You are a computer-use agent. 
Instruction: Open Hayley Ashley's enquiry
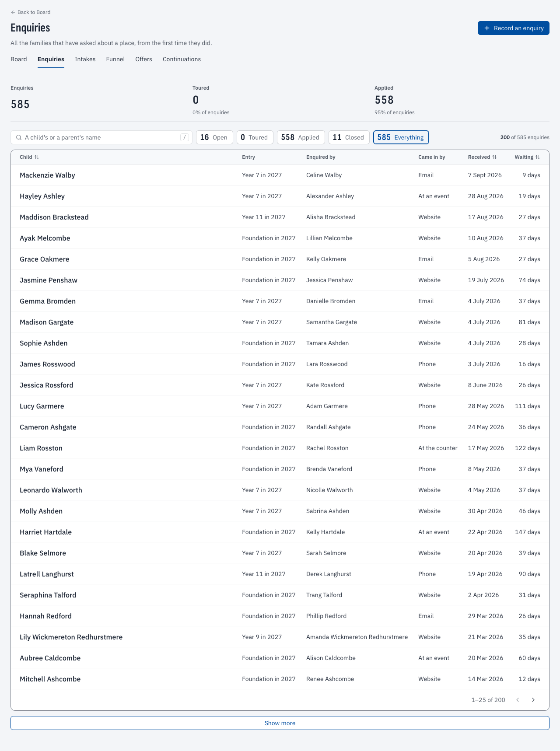pyautogui.click(x=280, y=196)
